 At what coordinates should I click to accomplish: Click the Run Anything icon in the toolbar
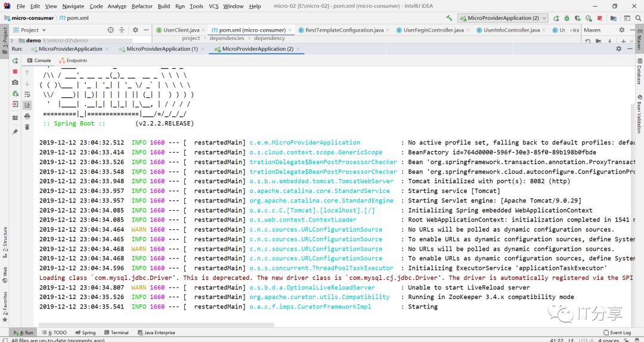coord(627,18)
